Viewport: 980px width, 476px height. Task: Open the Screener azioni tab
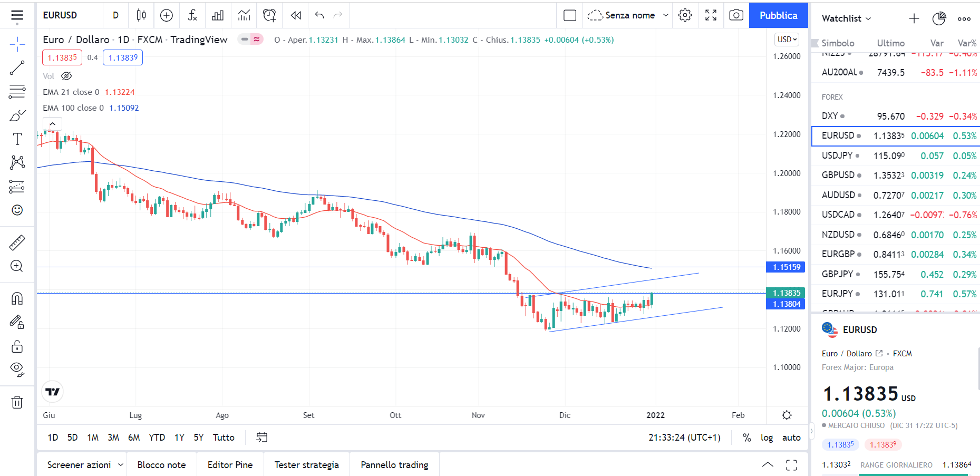coord(79,465)
